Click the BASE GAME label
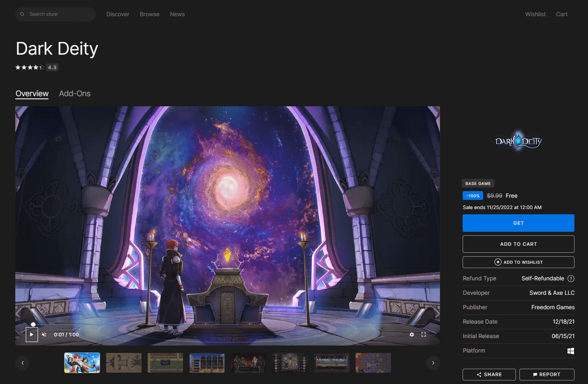 click(478, 184)
